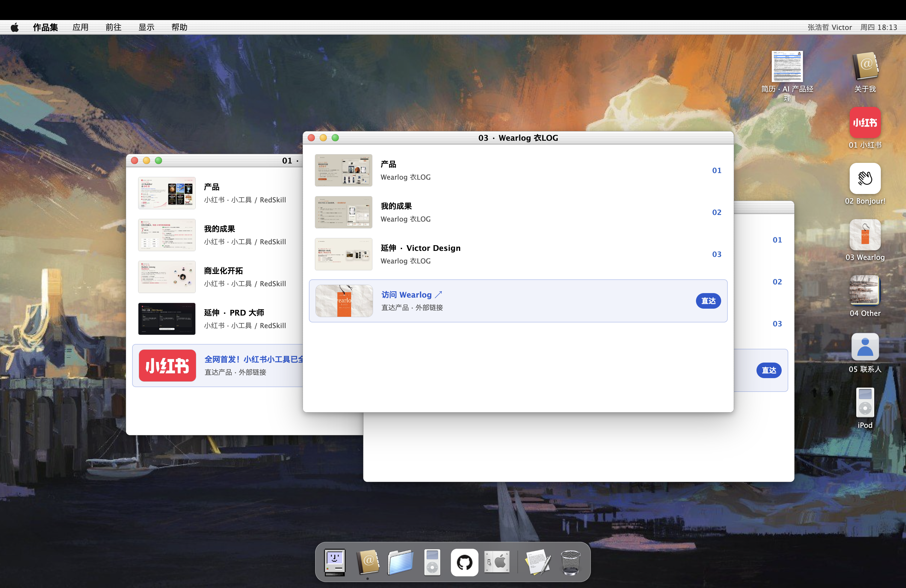Open the 帮助 menu

click(179, 27)
